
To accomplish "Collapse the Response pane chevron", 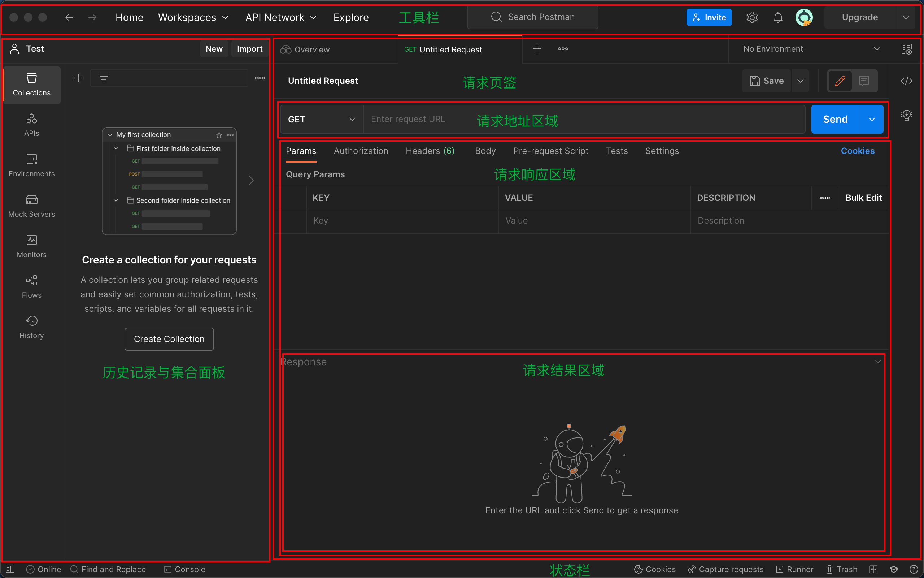I will [x=877, y=362].
